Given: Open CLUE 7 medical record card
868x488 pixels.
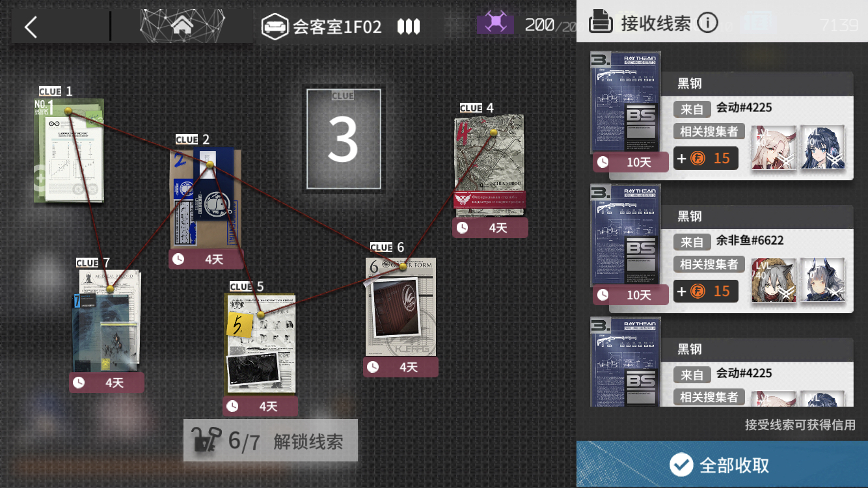Looking at the screenshot, I should click(107, 320).
